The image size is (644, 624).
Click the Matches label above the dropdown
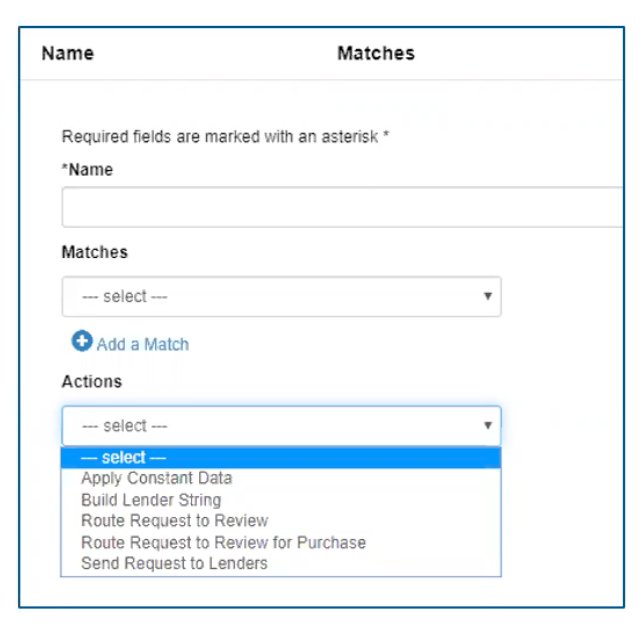click(x=94, y=252)
